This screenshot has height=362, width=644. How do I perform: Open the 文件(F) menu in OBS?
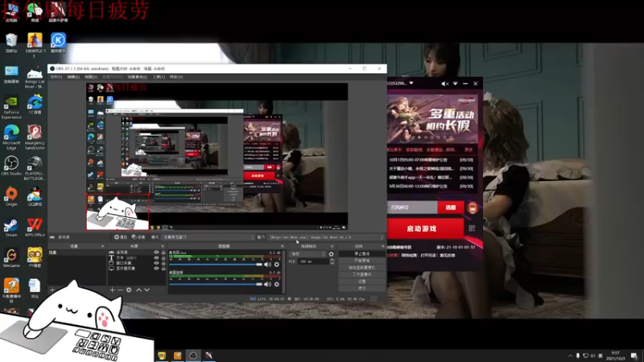click(x=56, y=76)
